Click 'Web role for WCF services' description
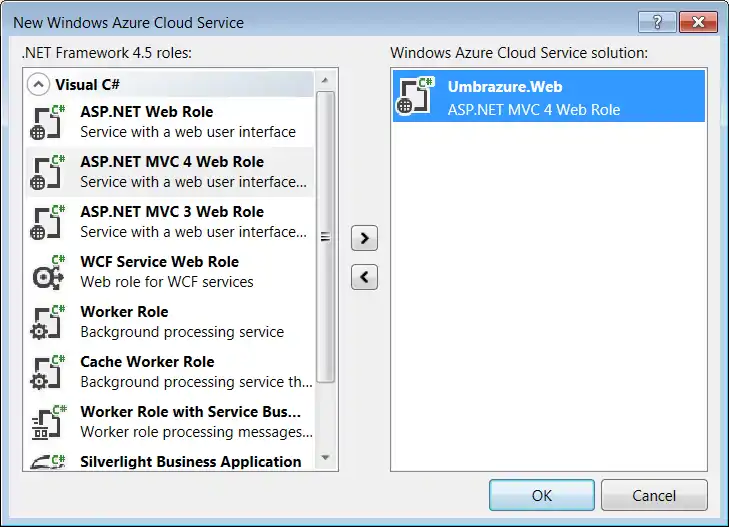 pyautogui.click(x=167, y=282)
